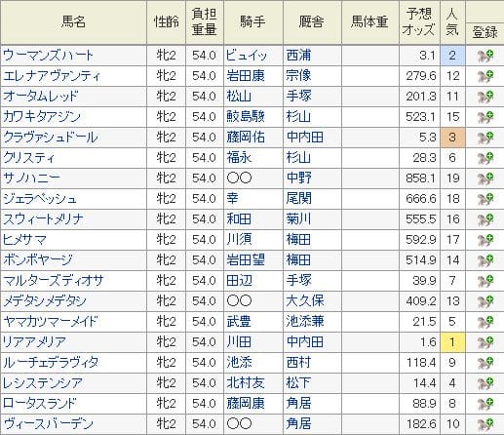Viewport: 504px width, 435px height.
Task: Select yellow popularity cell ranked 1
Action: 452,342
